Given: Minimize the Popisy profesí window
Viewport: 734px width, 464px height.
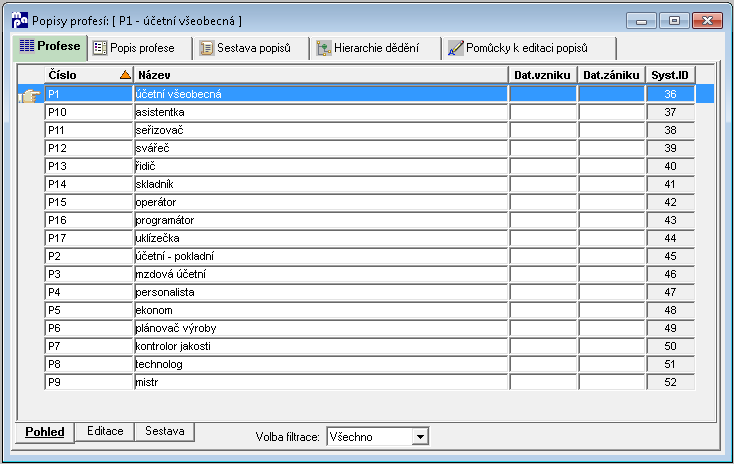Looking at the screenshot, I should coord(641,21).
